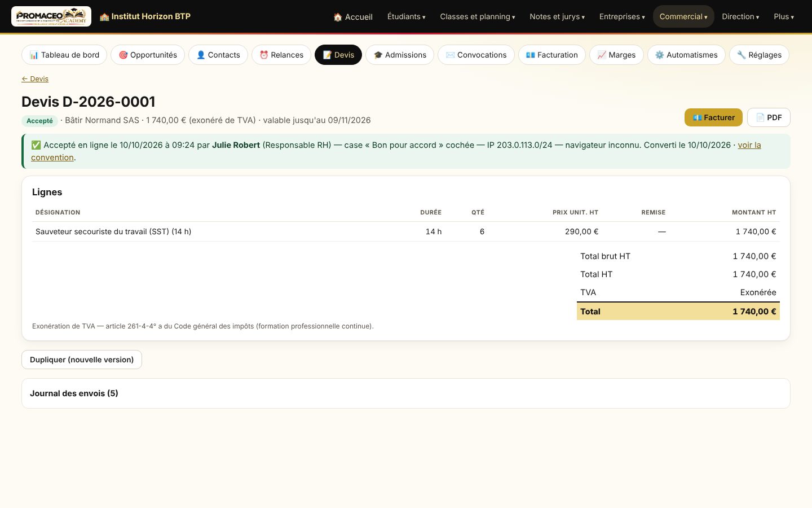The image size is (812, 508).
Task: Follow the 'voir la convention' link
Action: (396, 151)
